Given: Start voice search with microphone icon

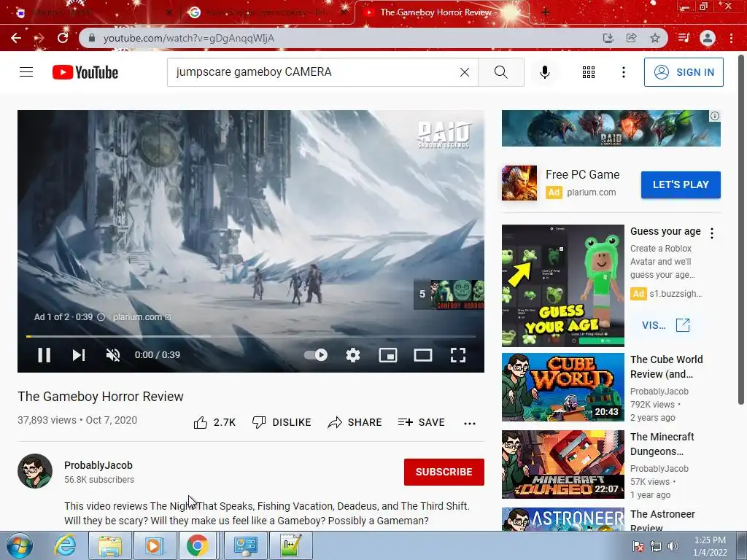Looking at the screenshot, I should pyautogui.click(x=544, y=72).
